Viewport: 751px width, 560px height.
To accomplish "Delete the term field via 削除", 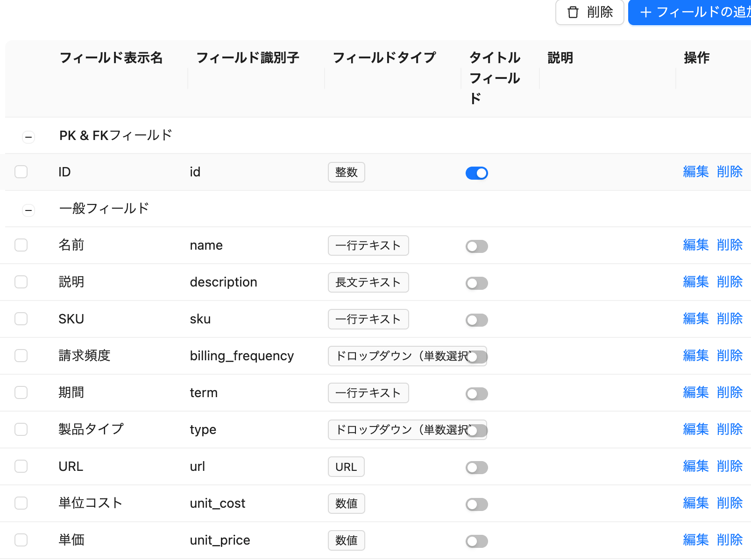I will [730, 392].
